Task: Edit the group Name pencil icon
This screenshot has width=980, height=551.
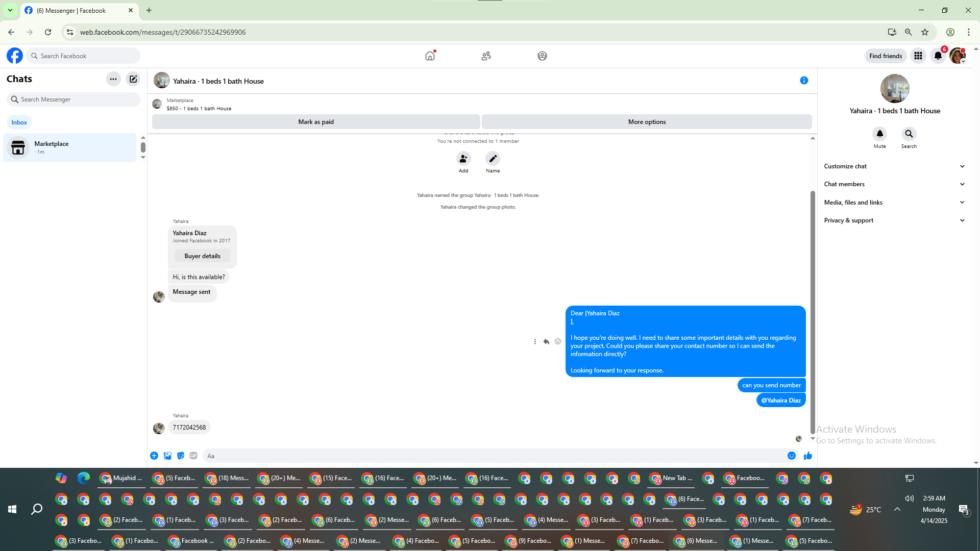Action: coord(493,159)
